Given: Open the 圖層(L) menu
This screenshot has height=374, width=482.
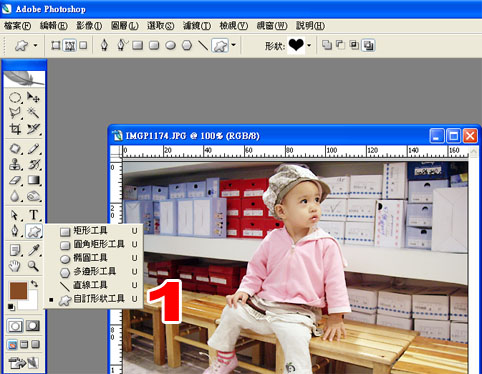Looking at the screenshot, I should [125, 26].
